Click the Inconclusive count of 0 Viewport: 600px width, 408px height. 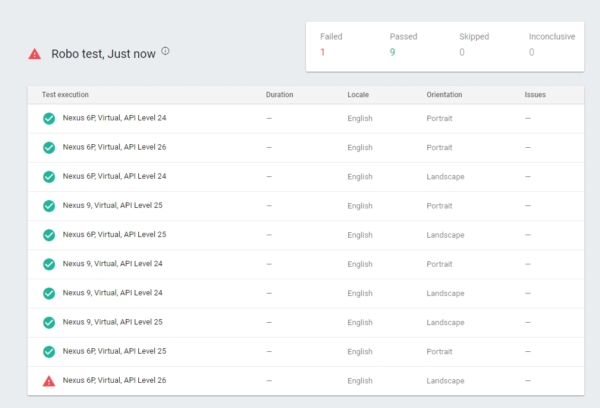tap(532, 52)
